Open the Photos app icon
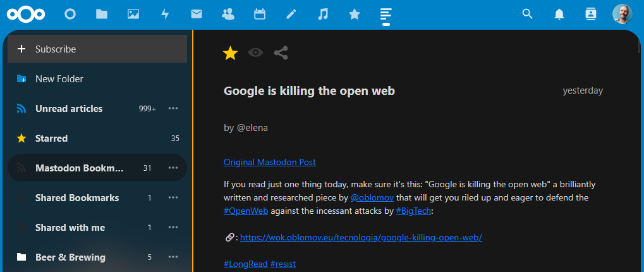 (133, 15)
